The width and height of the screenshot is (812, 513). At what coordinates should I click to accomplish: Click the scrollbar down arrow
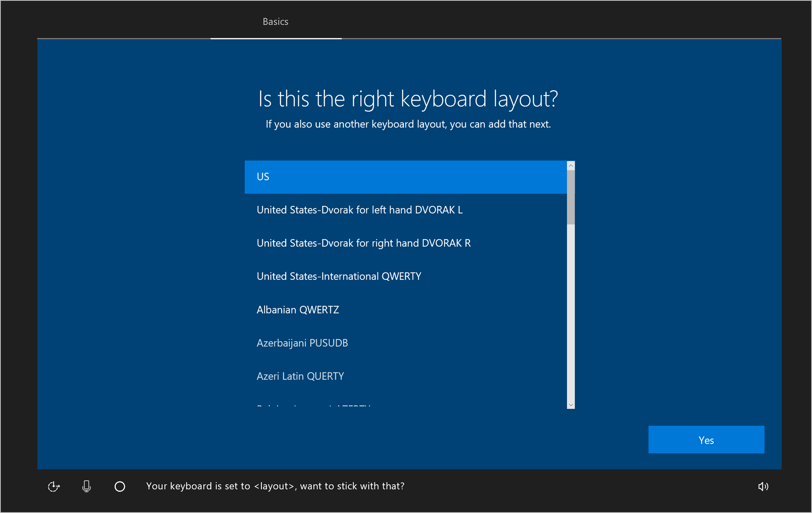click(571, 405)
